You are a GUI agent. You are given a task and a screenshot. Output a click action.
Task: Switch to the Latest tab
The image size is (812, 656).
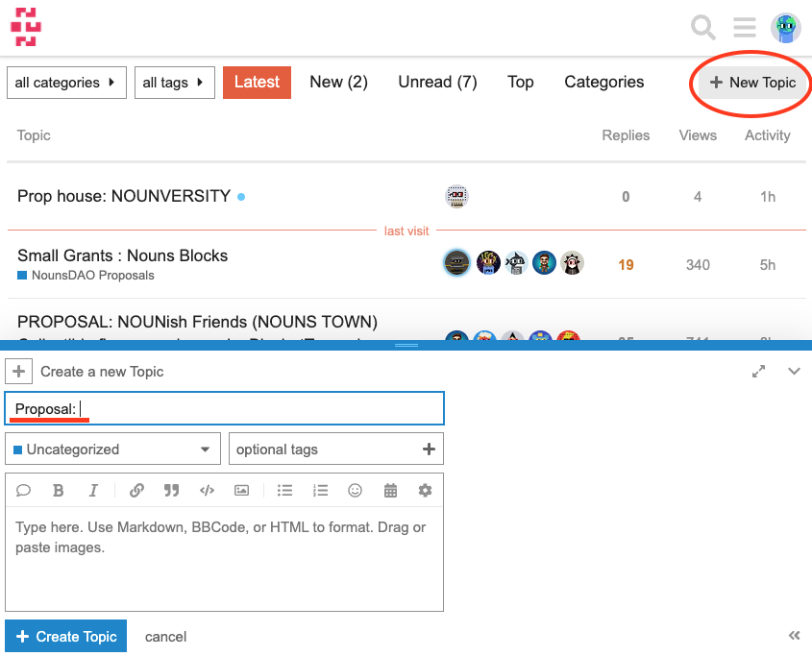point(257,83)
